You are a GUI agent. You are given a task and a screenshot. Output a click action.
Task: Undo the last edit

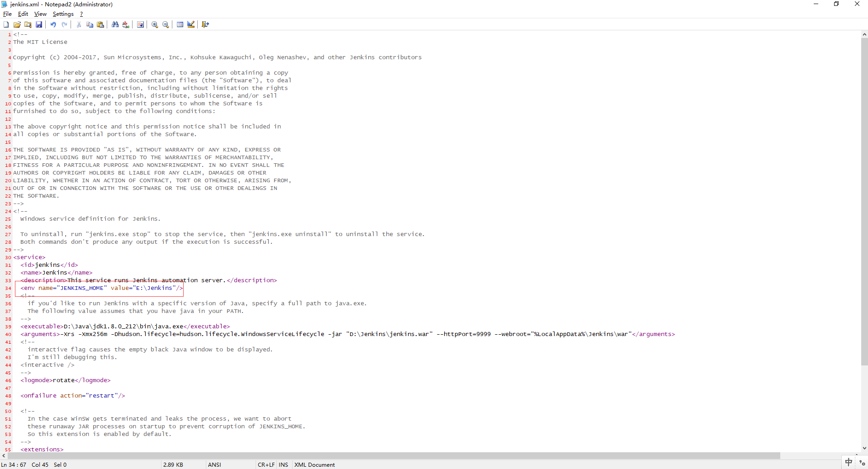click(53, 24)
